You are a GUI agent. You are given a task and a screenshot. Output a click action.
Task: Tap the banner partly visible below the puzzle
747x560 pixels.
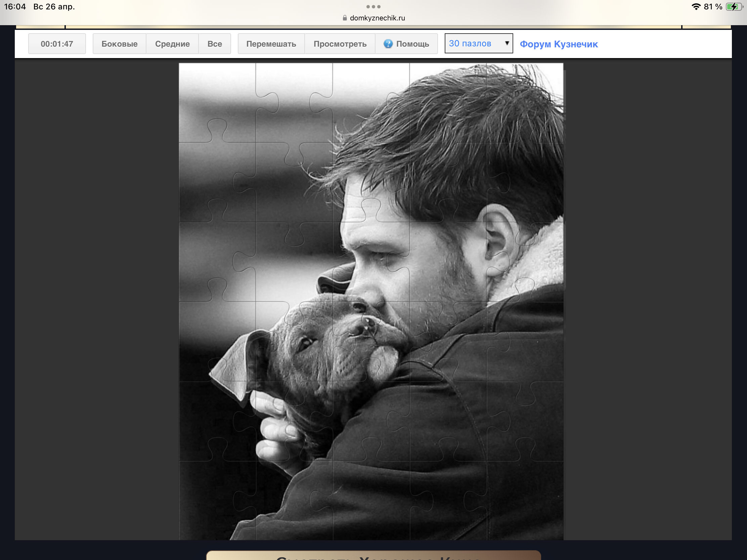(373, 555)
